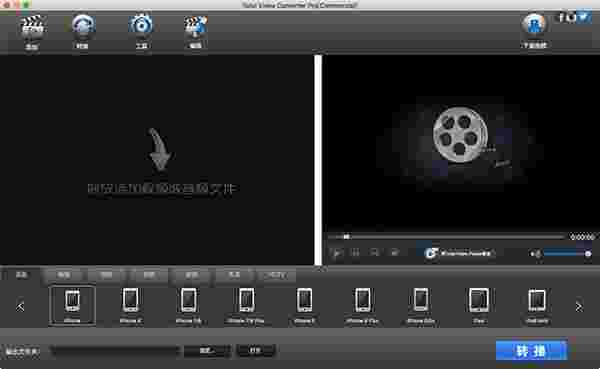
Task: Show more devices with the right chevron
Action: click(579, 306)
